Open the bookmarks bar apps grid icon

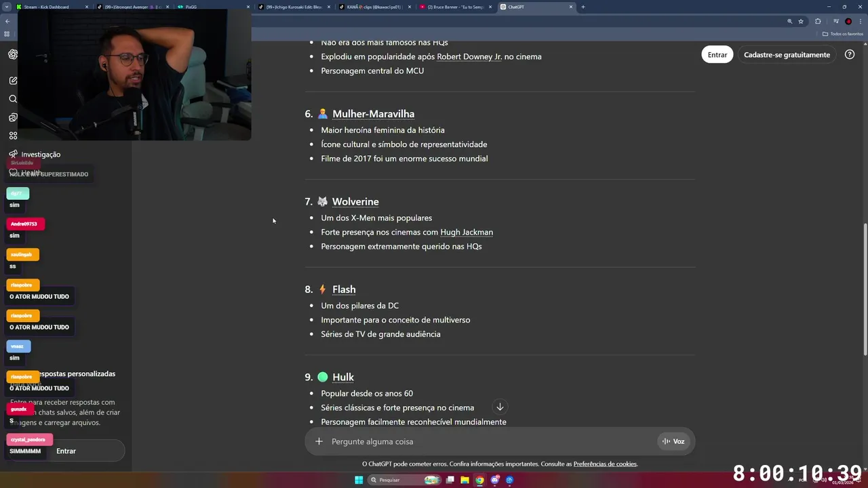pyautogui.click(x=7, y=34)
